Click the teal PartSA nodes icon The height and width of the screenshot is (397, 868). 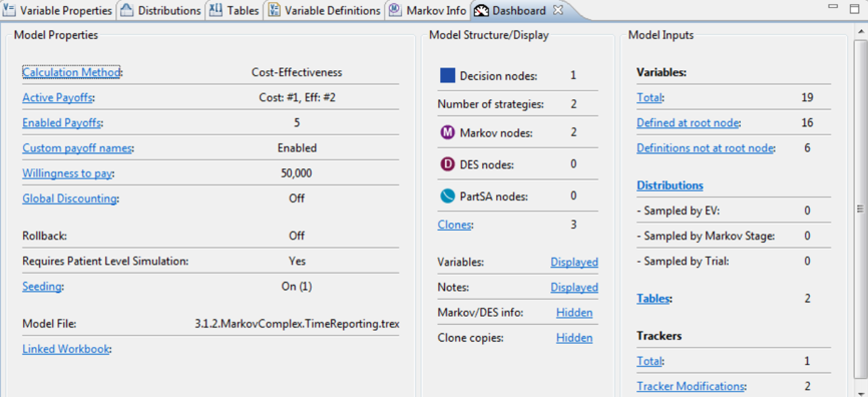pos(448,196)
